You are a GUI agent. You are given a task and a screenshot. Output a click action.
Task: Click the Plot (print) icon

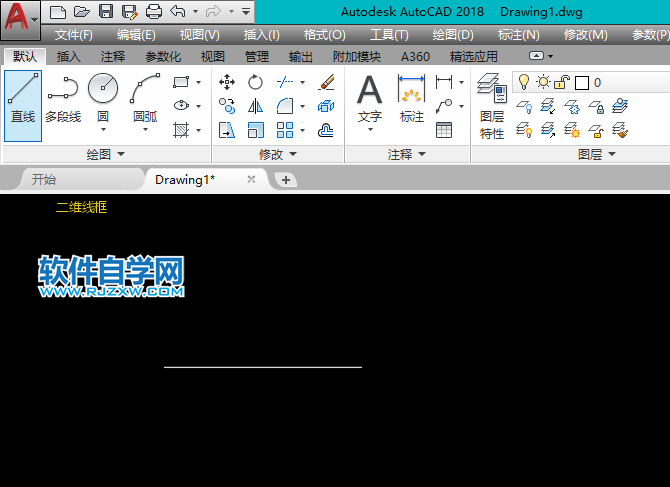(x=154, y=12)
